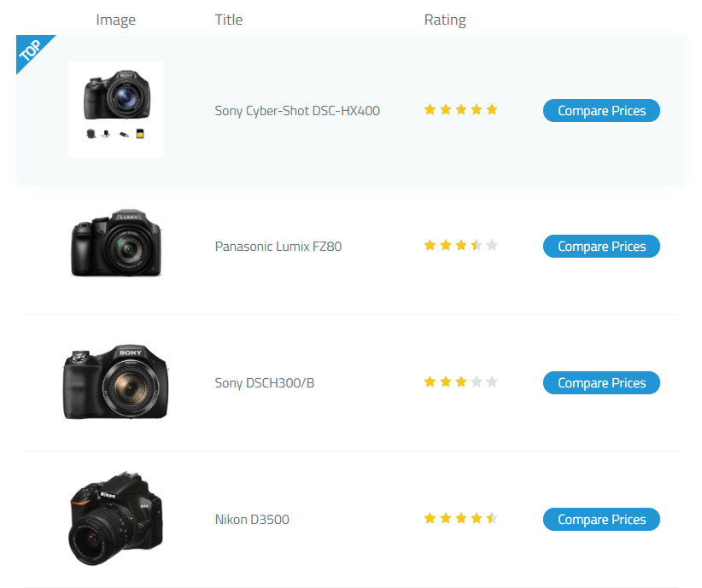
Task: Click the Title column header
Action: pyautogui.click(x=228, y=20)
